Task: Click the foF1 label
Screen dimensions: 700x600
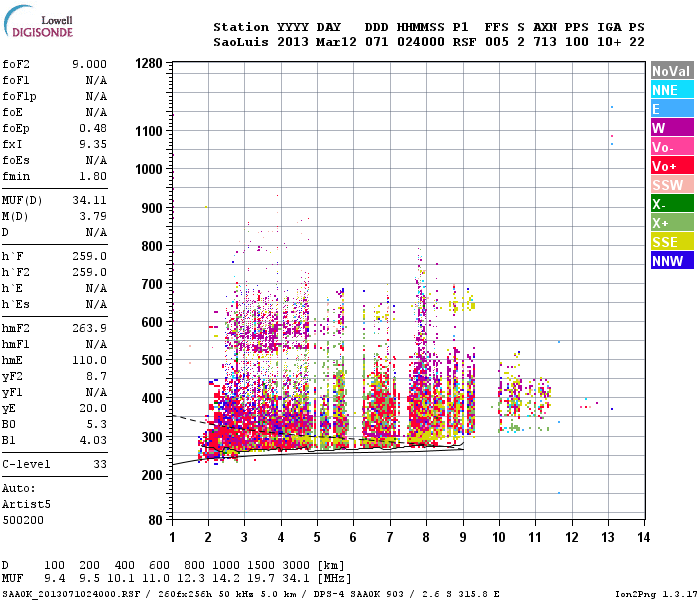Action: coord(16,80)
